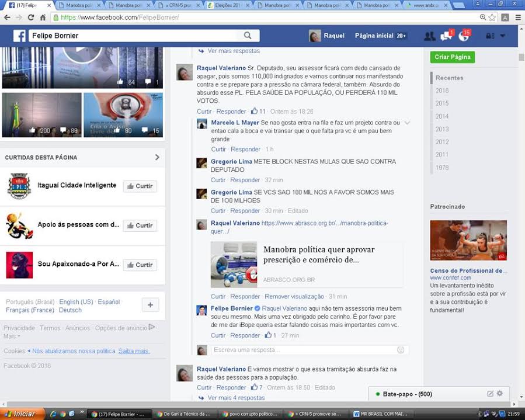Image resolution: width=525 pixels, height=420 pixels.
Task: Open the messages icon with badge
Action: (446, 36)
